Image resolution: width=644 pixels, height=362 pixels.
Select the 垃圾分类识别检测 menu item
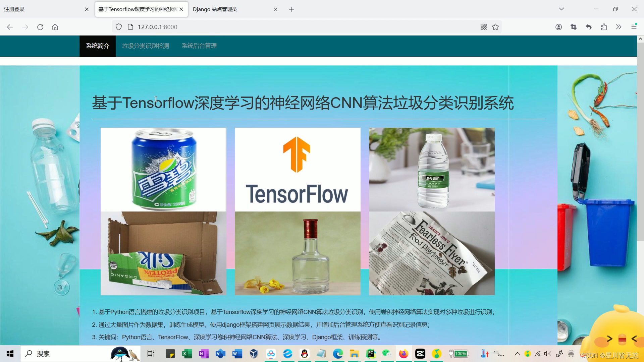(145, 46)
